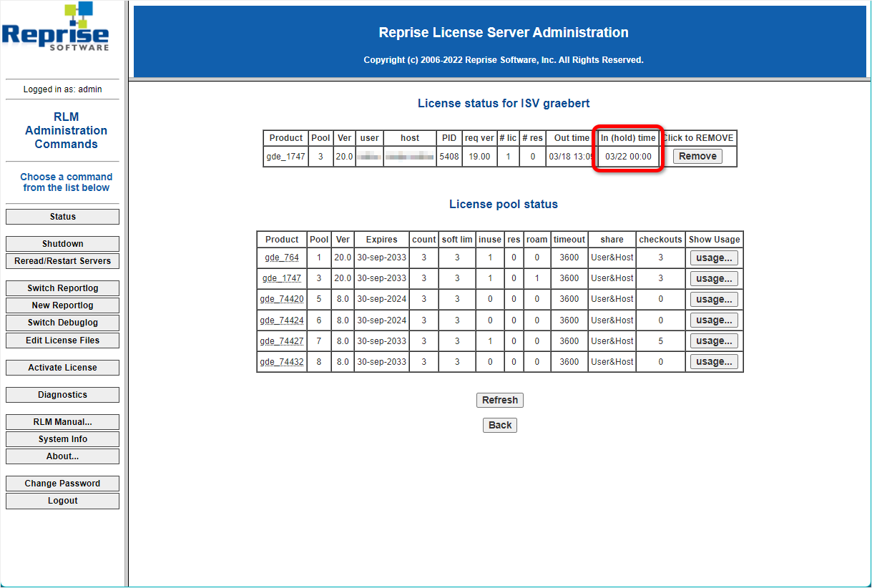
Task: Show usage for gde_74420
Action: click(x=714, y=300)
